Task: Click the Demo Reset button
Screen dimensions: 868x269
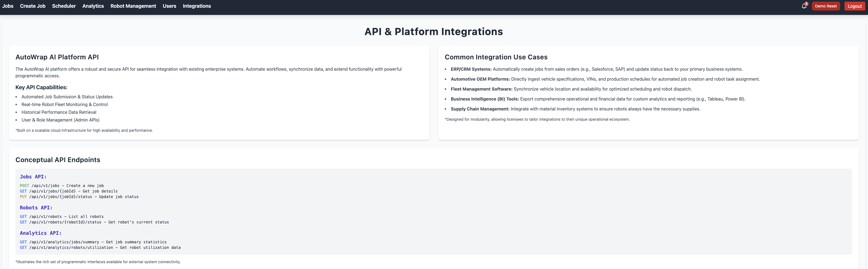Action: (825, 6)
